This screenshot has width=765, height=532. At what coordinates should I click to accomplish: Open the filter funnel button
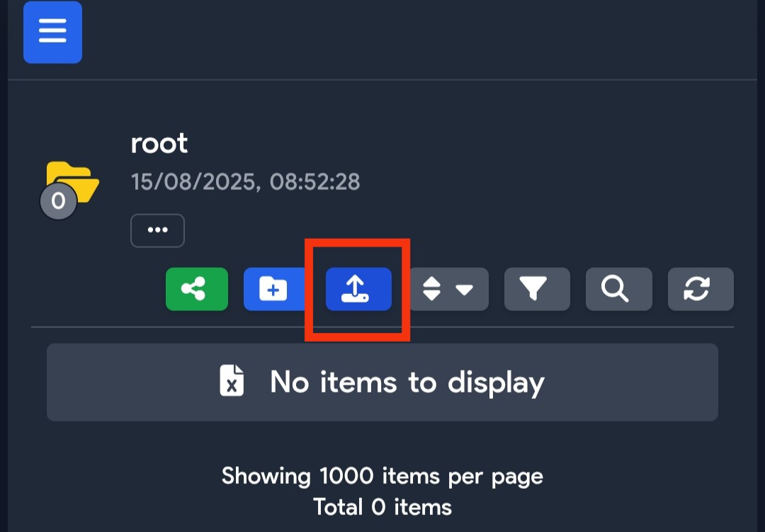537,289
